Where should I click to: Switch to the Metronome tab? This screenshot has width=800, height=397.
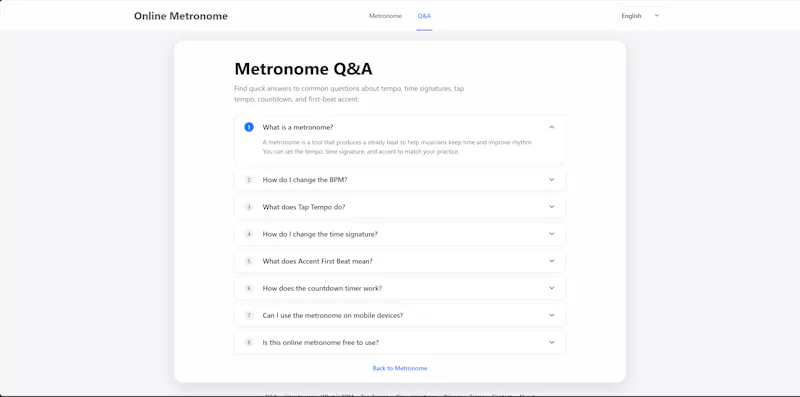(385, 16)
